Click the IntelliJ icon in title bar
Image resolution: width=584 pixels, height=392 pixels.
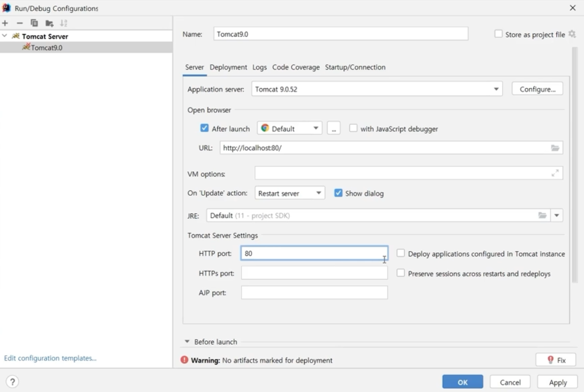point(6,8)
